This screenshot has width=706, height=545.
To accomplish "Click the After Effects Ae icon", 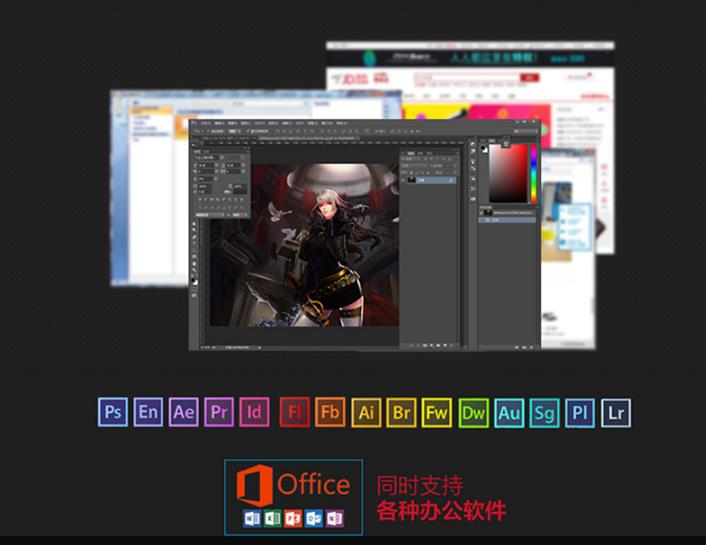I will (184, 412).
